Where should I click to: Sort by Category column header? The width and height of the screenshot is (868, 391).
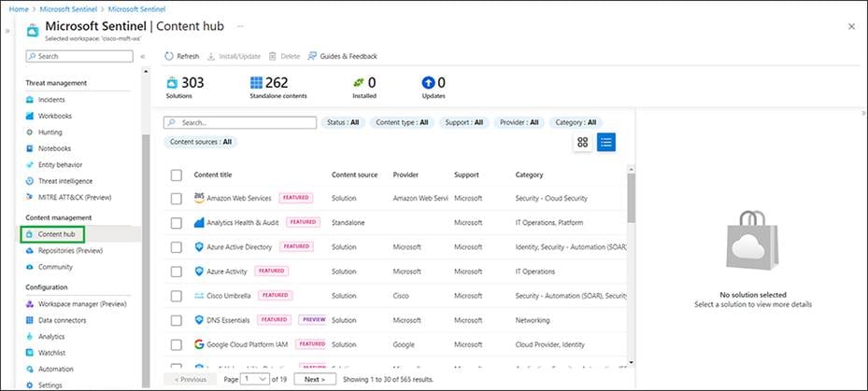point(529,175)
